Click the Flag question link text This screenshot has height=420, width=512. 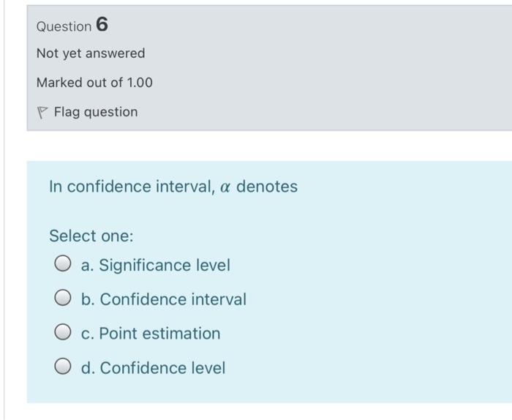tap(96, 112)
